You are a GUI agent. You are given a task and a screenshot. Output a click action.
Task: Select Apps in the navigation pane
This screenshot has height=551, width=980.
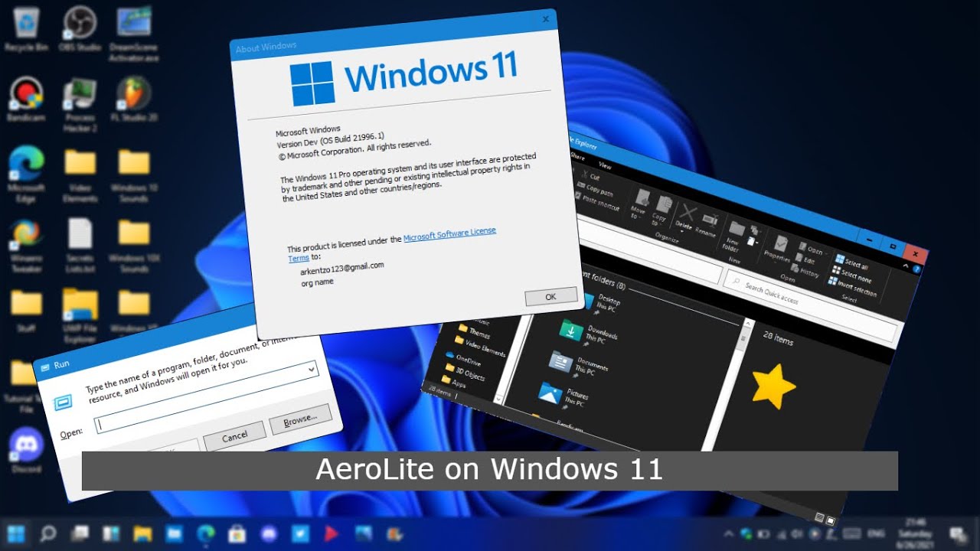[452, 381]
